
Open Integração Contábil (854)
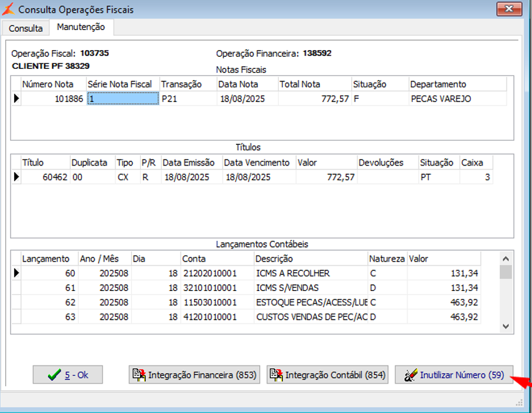click(327, 374)
